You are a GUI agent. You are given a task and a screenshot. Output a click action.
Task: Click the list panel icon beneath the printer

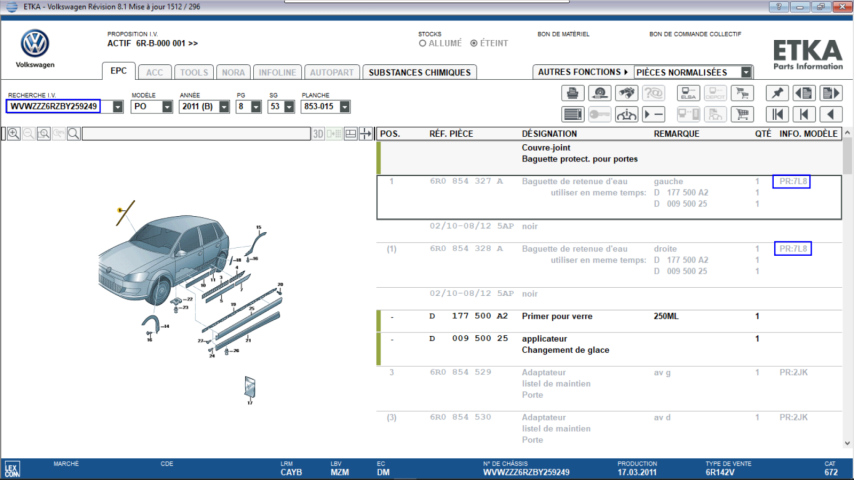coord(572,114)
